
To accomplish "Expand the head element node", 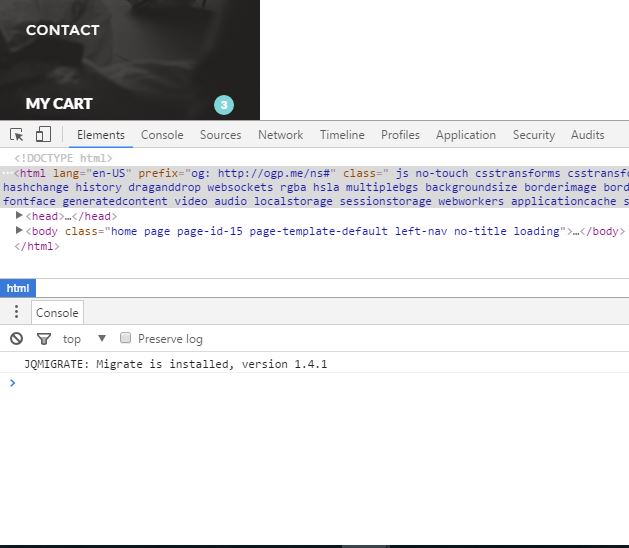I will click(x=19, y=216).
